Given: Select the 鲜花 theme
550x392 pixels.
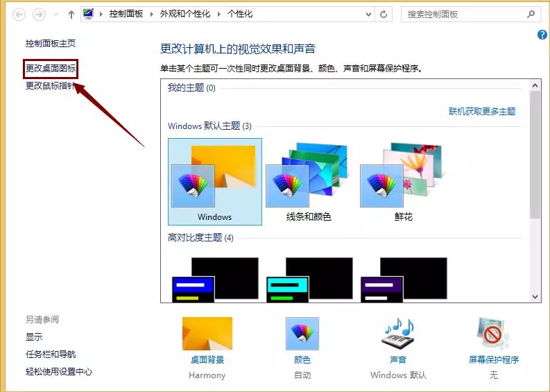Looking at the screenshot, I should (404, 182).
